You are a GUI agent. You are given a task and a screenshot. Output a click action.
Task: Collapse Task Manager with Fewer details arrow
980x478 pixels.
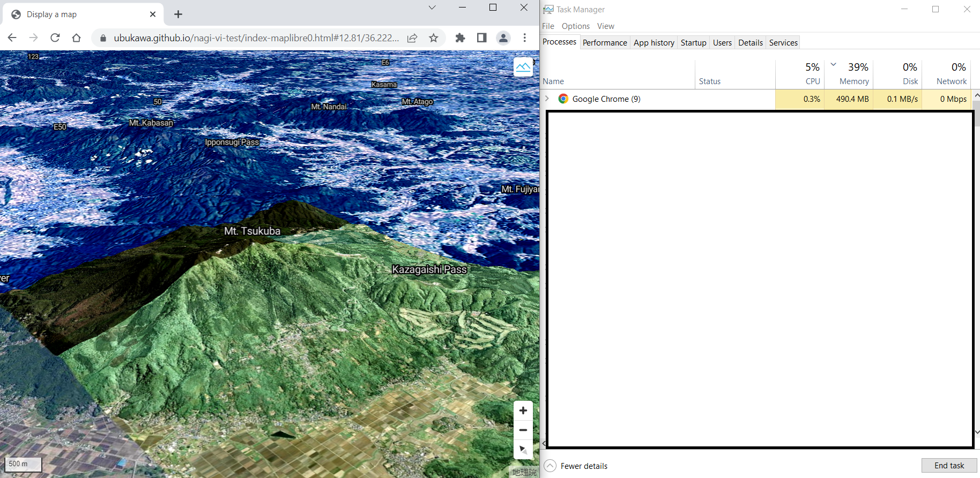[x=550, y=466]
